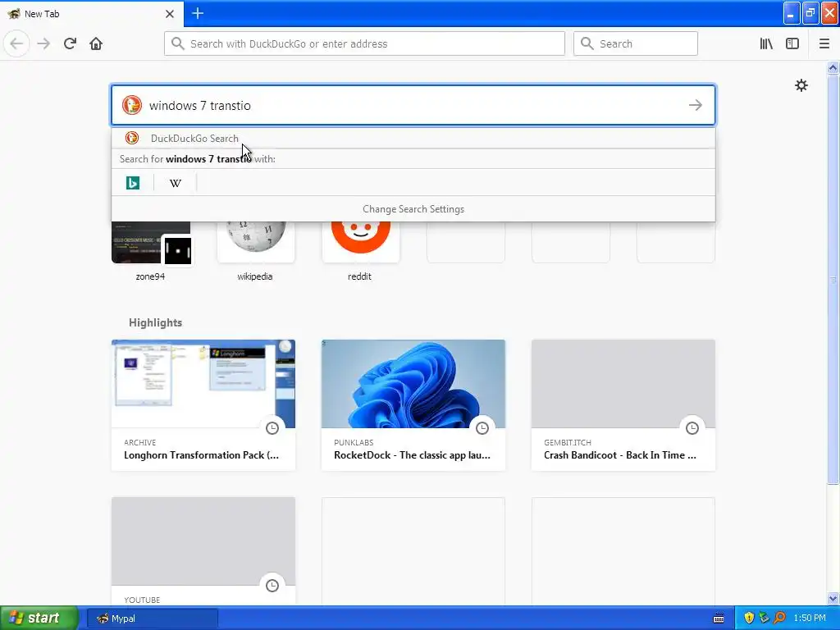Screen dimensions: 840x630
Task: Click the history clock on Longhorn card
Action: [272, 428]
